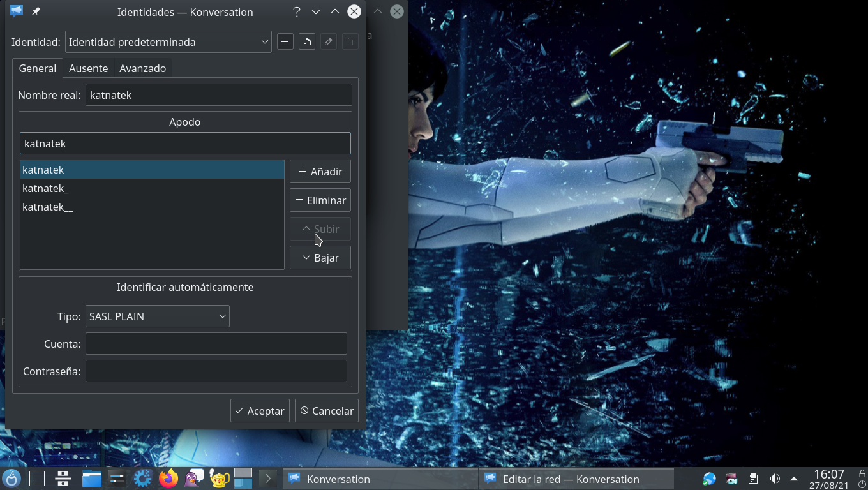Switch to Editar la red taskbar window

click(x=576, y=479)
